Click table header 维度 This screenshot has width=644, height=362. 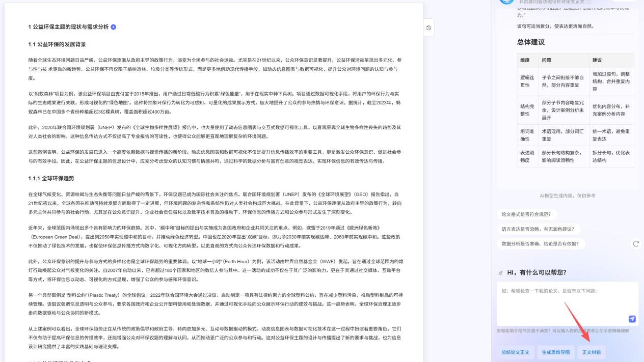pos(528,60)
